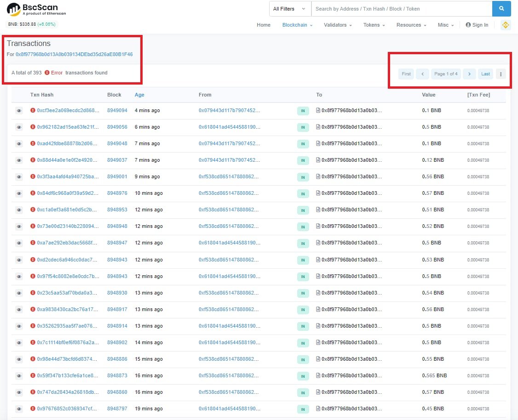Open transaction hash 0x7c1114bf0ef6f0876a2a

pos(68,342)
